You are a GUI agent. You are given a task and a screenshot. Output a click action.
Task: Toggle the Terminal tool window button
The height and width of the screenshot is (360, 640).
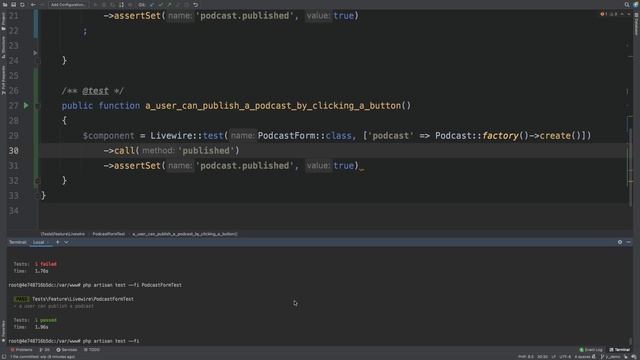(x=620, y=350)
